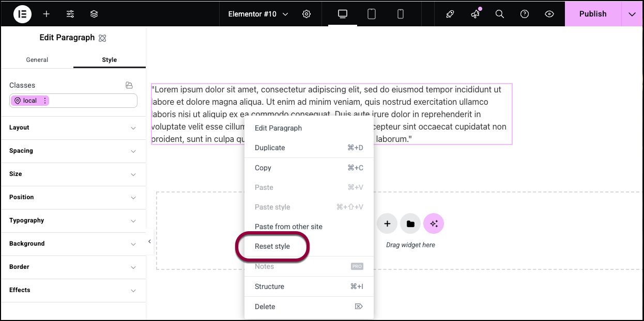Switch to the General tab
Screen dimensions: 644x321
(x=37, y=60)
